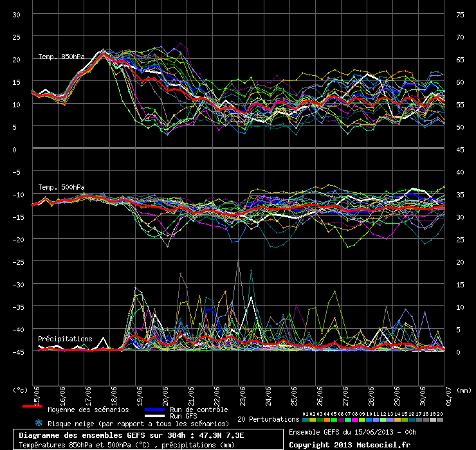This screenshot has width=476, height=450.
Task: Click the 'Copyright 2013 Meteociel.fr' text
Action: point(349,444)
